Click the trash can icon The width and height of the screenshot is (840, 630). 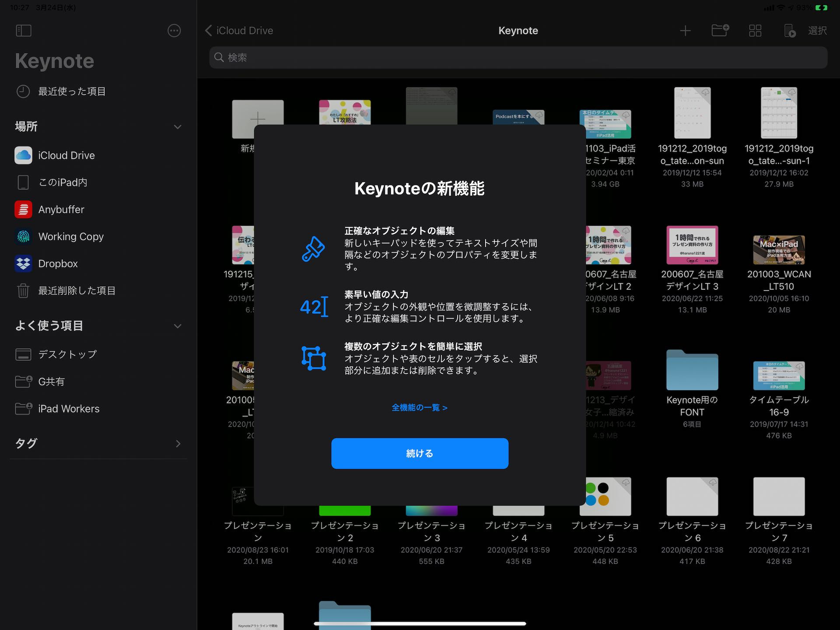tap(23, 291)
